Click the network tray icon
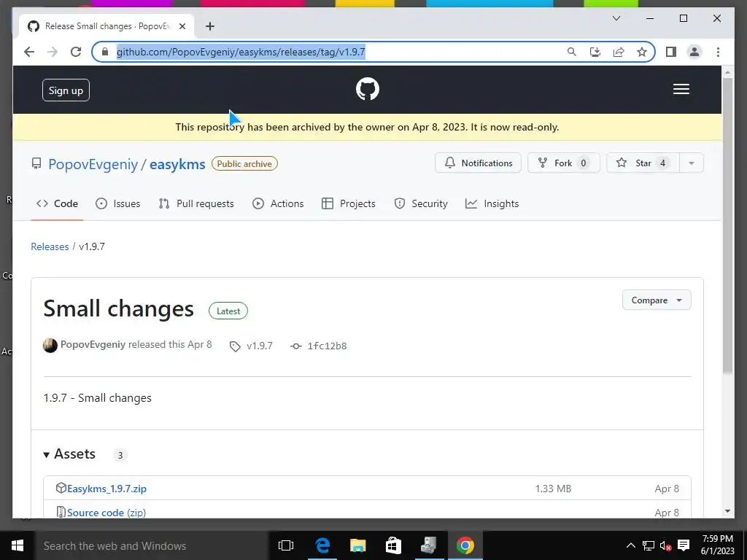This screenshot has height=560, width=747. (648, 545)
